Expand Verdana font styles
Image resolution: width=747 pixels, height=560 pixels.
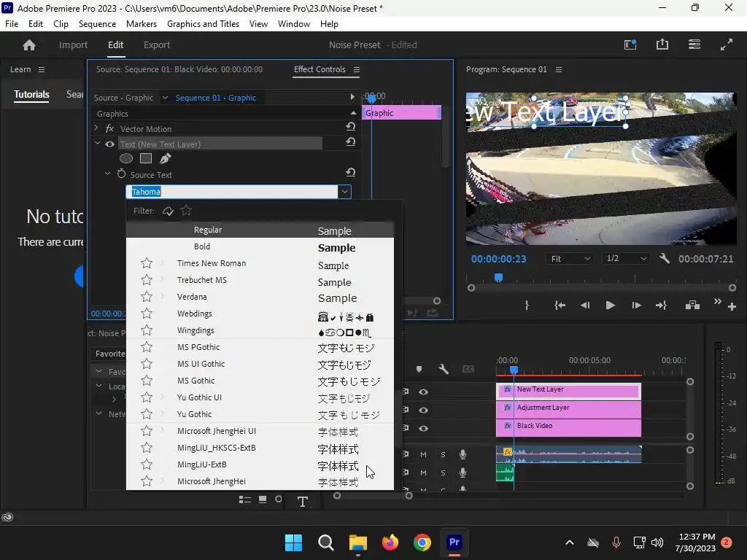163,296
